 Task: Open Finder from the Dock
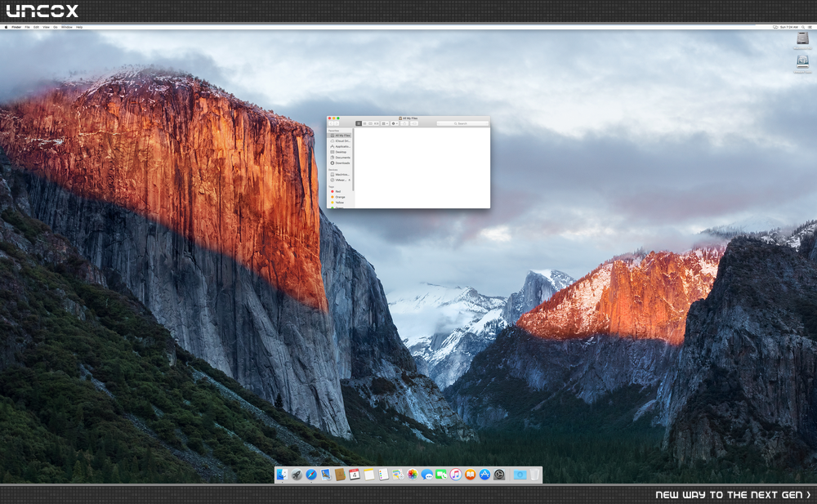pos(282,475)
